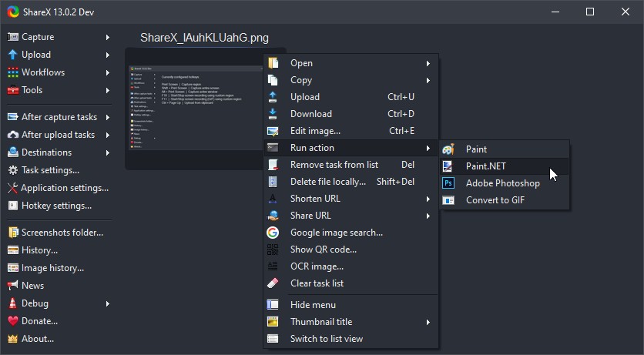Open the About dialog label
Screen dimensions: 644x355
tap(38, 339)
